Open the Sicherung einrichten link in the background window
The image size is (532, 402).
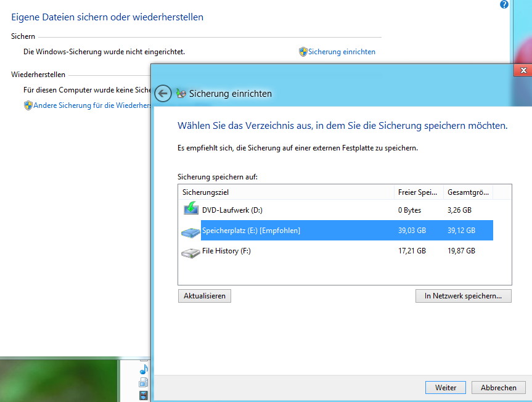(342, 52)
